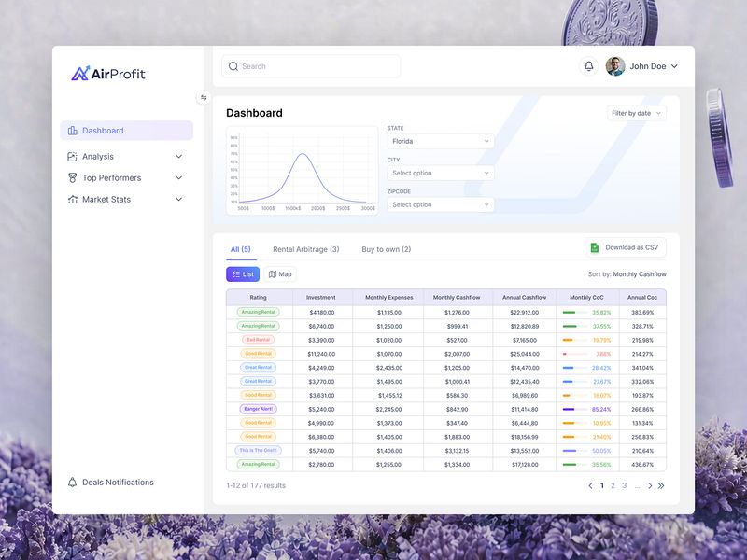The image size is (747, 560).
Task: Click the green CSV file icon
Action: [595, 247]
